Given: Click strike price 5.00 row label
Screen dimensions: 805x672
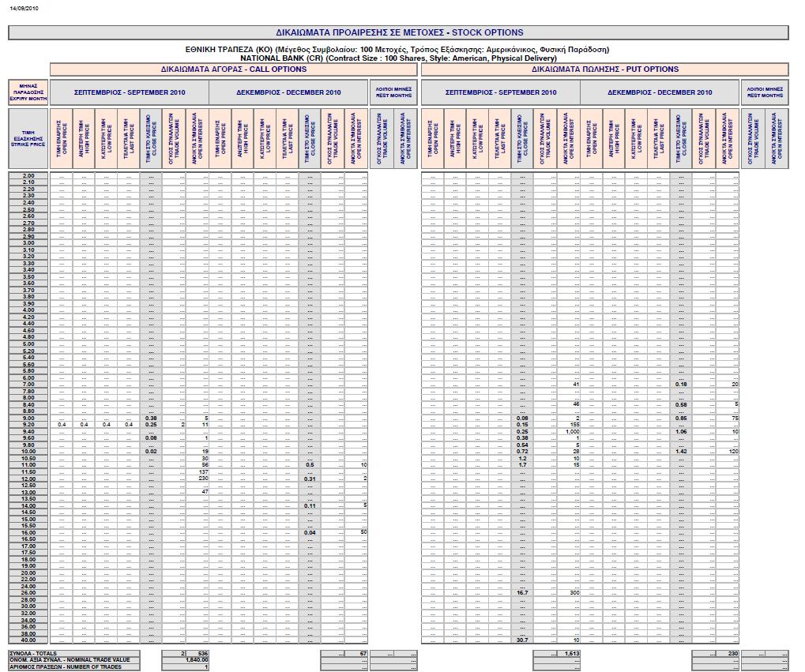Looking at the screenshot, I should (28, 344).
